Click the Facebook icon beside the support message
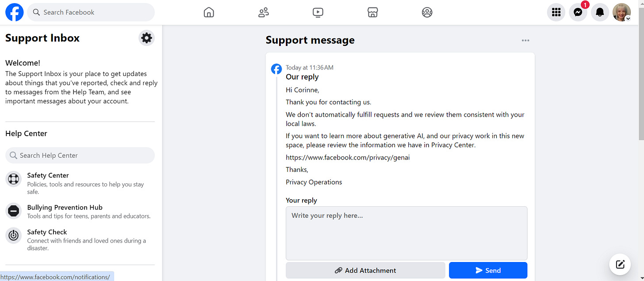644x281 pixels. pyautogui.click(x=276, y=69)
